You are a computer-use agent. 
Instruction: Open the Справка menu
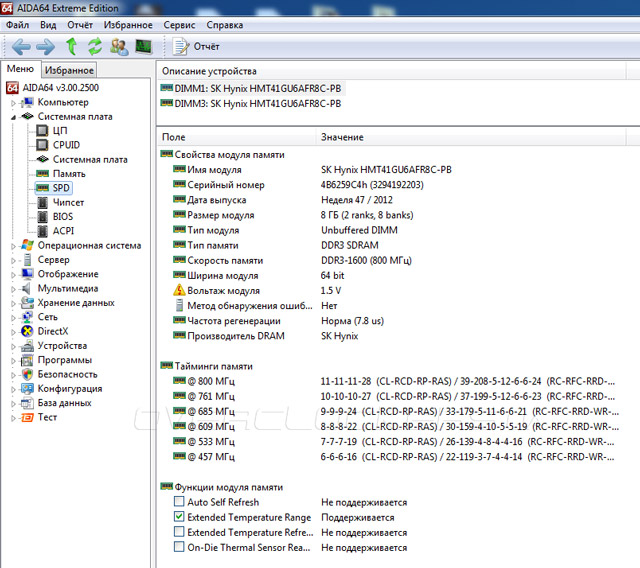[224, 25]
